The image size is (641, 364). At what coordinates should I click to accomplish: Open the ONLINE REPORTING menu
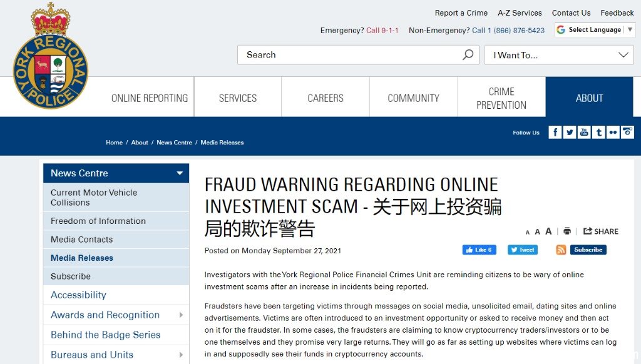[x=150, y=98]
